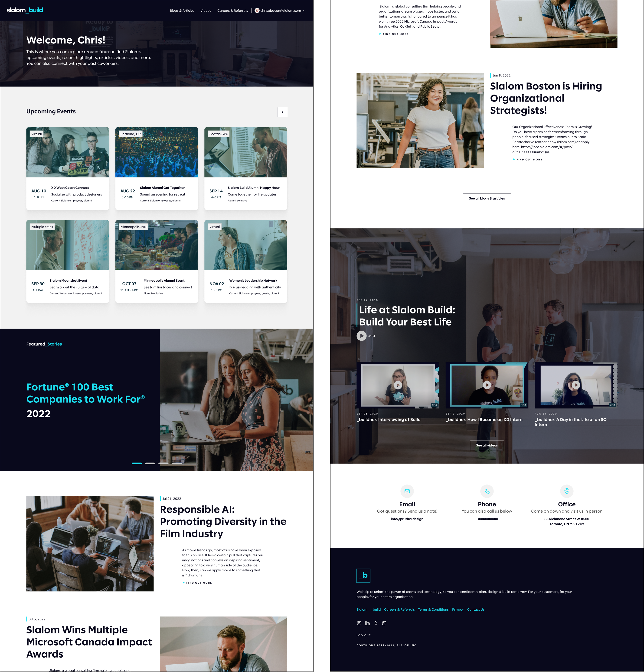
Task: Open the XD West Coast Connect event image
Action: [x=68, y=152]
